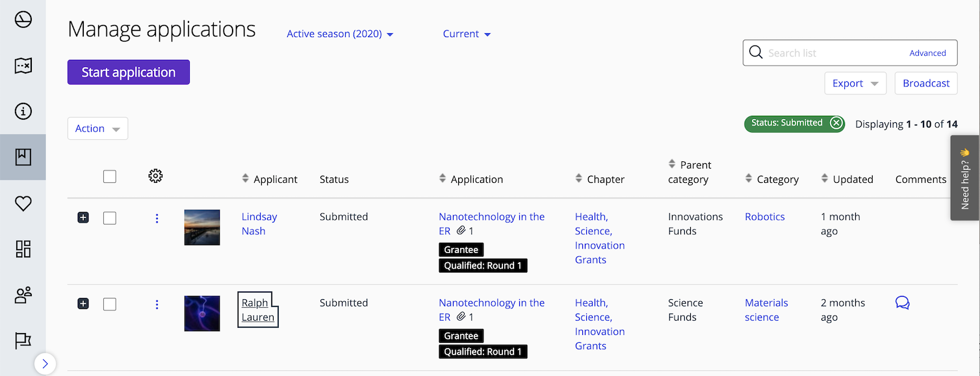Click the flag icon in sidebar
Viewport: 980px width, 376px height.
tap(23, 341)
